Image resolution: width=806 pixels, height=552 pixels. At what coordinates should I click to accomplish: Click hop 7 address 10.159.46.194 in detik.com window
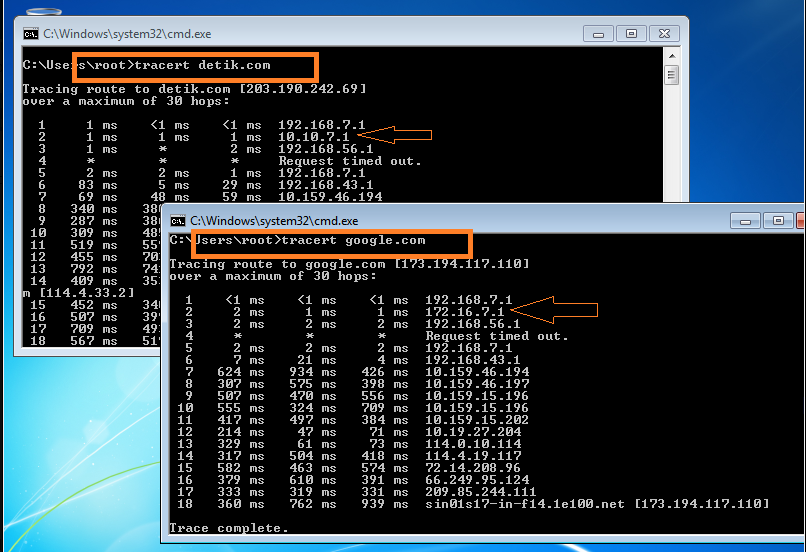click(x=330, y=197)
